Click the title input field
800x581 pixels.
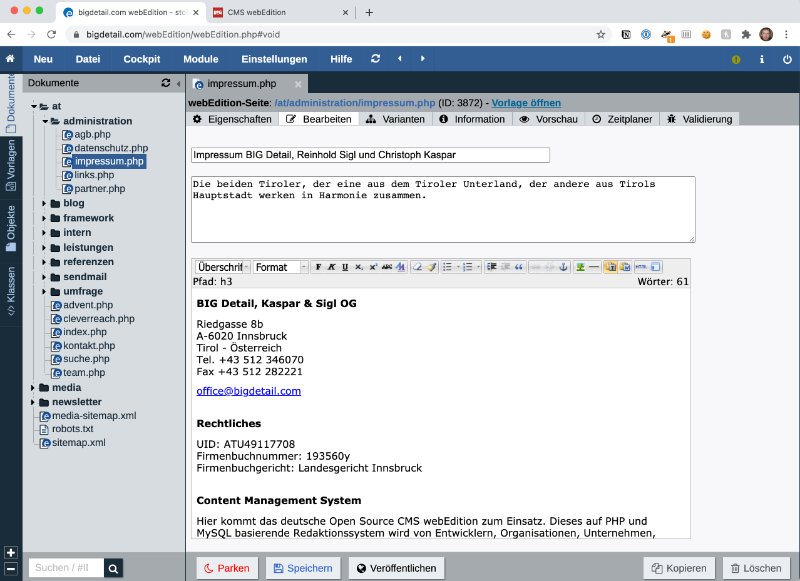tap(370, 155)
